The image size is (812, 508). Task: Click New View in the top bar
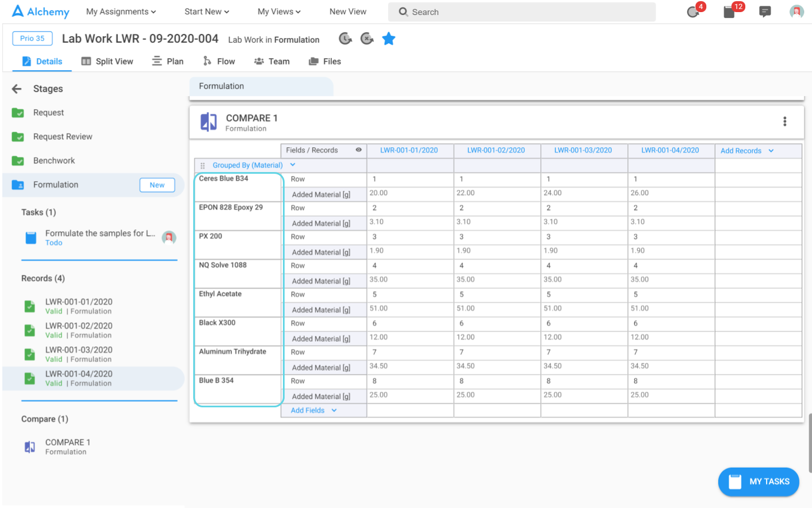[x=348, y=12]
